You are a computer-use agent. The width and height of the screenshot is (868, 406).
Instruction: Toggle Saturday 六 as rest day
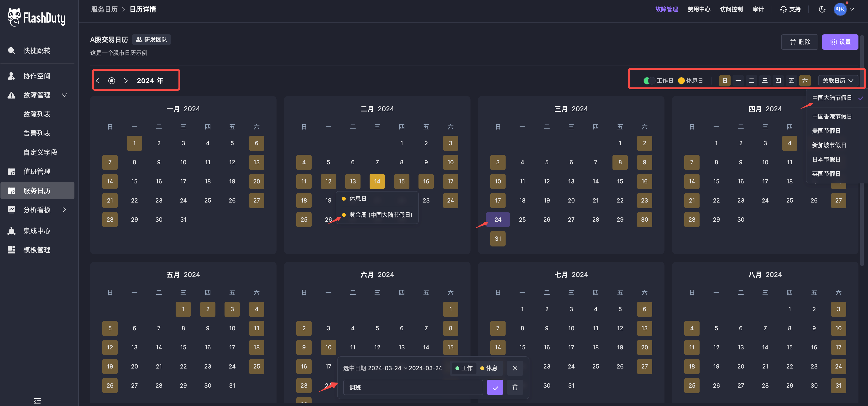[x=805, y=80]
